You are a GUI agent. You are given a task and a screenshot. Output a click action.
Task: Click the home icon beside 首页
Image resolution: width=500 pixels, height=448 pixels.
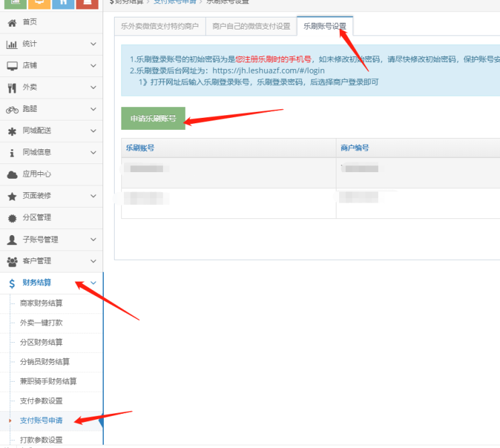click(12, 22)
